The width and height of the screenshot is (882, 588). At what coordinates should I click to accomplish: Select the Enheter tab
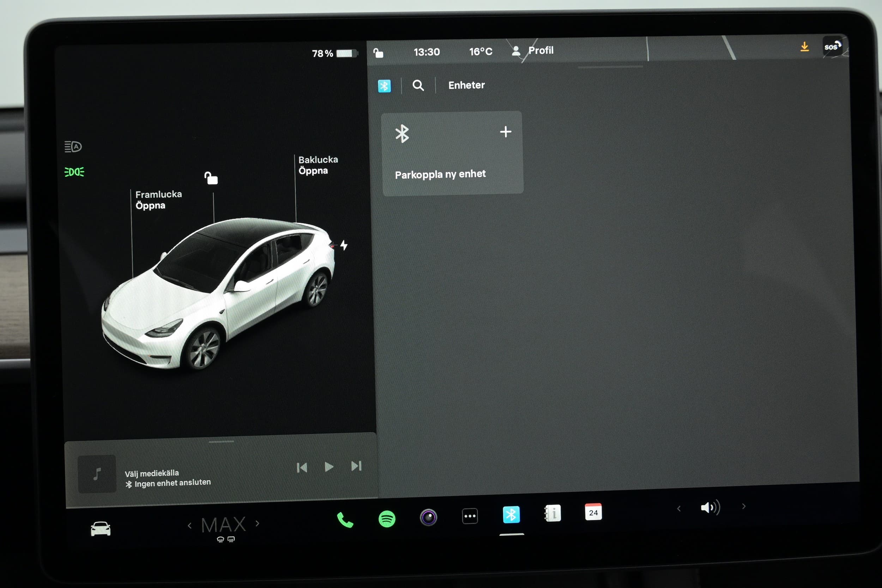(466, 85)
